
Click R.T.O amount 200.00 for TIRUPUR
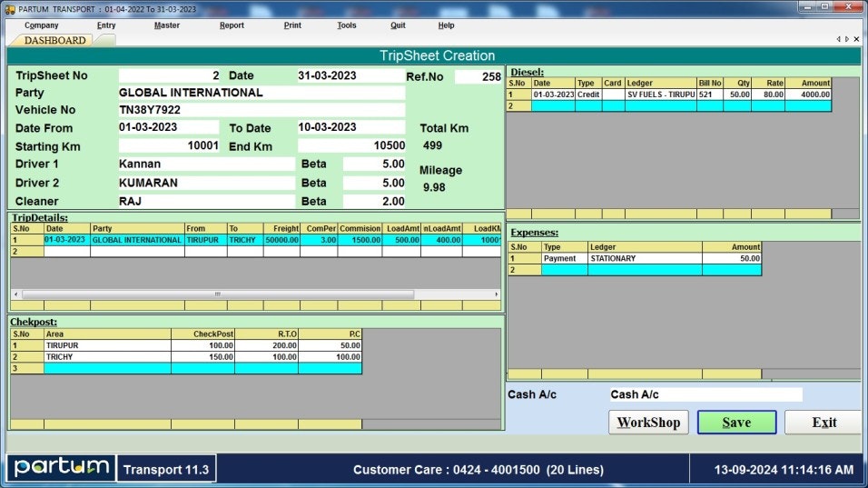[267, 345]
